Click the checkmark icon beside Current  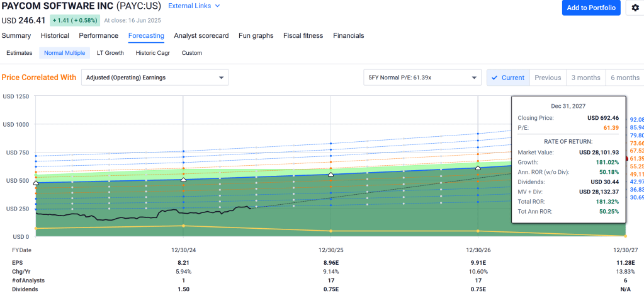pos(494,78)
